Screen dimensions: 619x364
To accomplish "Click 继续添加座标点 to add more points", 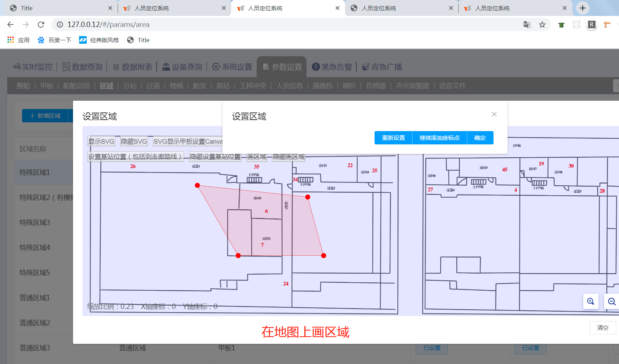I will click(440, 138).
